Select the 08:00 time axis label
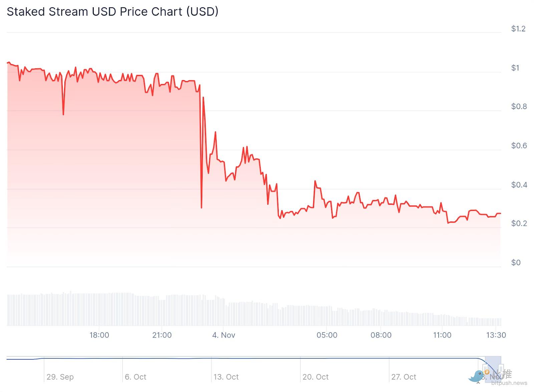Viewport: 534px width, 392px height. [381, 335]
